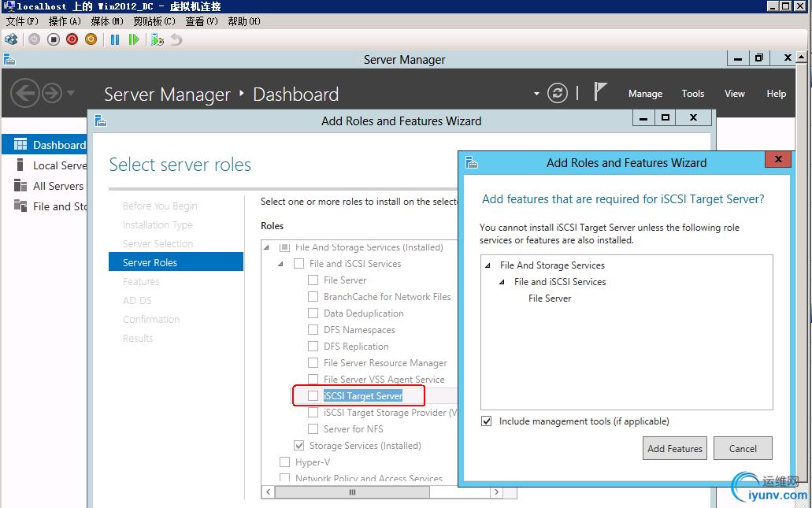Screen dimensions: 812x508
Task: Open the View menu in Server Manager
Action: point(734,94)
